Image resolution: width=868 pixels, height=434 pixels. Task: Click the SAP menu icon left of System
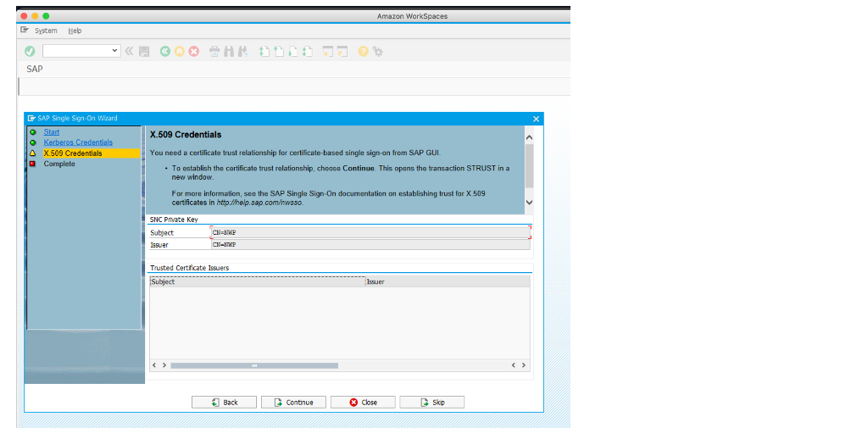[x=25, y=30]
